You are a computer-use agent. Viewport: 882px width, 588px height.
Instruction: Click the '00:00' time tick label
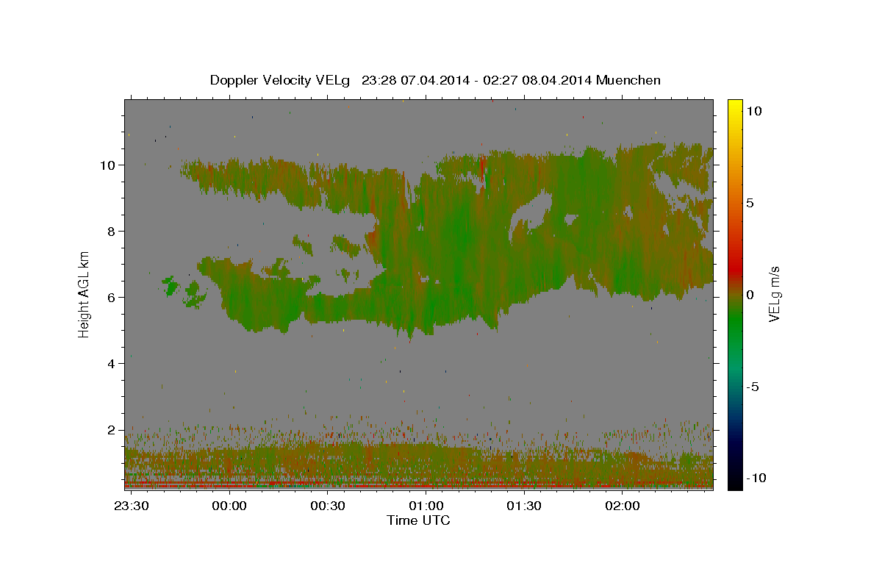[229, 506]
